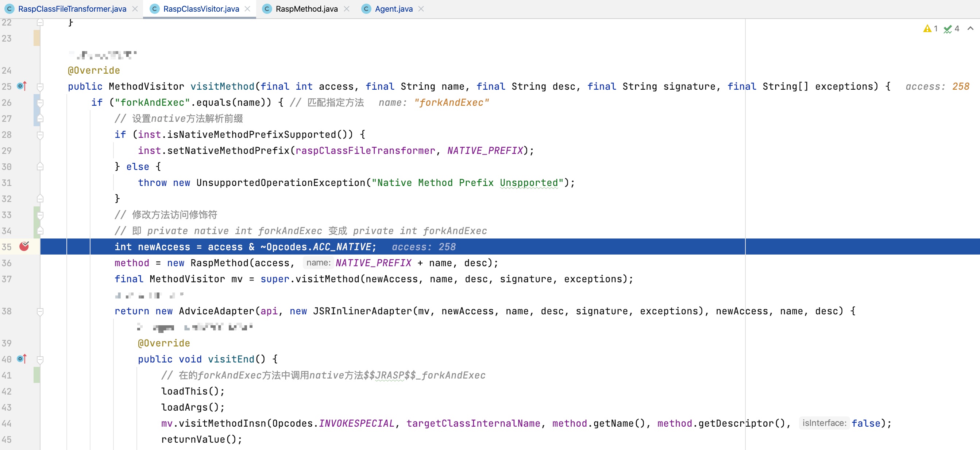Click the @Override annotation on line 39

coord(164,343)
